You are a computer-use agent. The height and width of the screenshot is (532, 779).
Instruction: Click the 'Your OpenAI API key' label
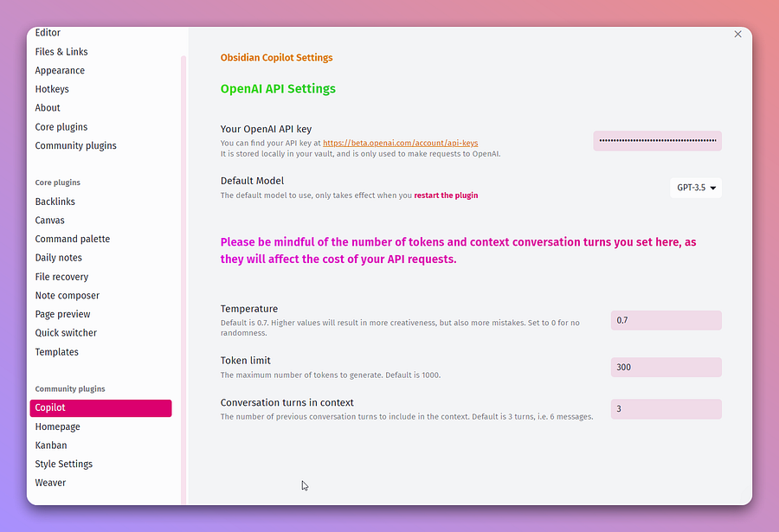tap(267, 129)
